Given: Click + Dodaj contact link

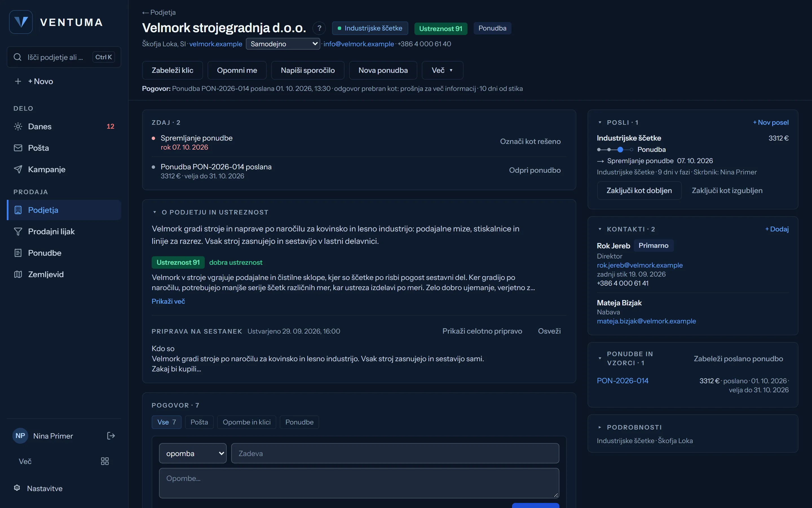Looking at the screenshot, I should [777, 229].
